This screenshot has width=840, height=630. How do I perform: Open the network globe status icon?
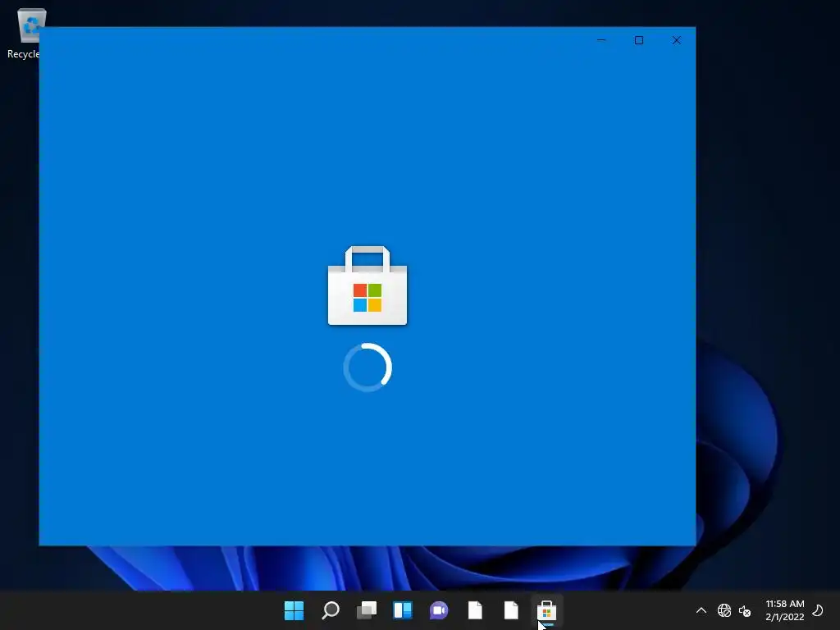tap(724, 610)
